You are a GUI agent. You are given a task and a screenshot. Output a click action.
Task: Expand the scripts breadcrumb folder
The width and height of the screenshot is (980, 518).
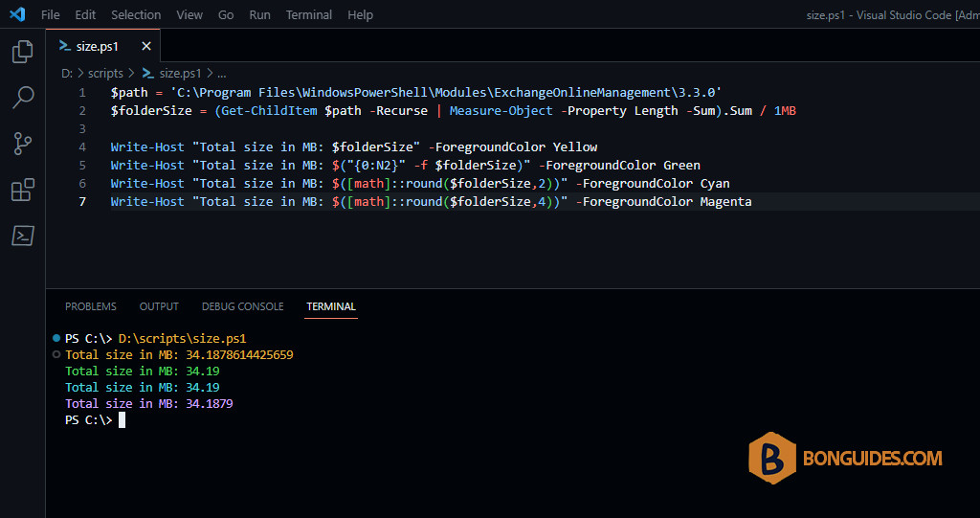point(105,73)
